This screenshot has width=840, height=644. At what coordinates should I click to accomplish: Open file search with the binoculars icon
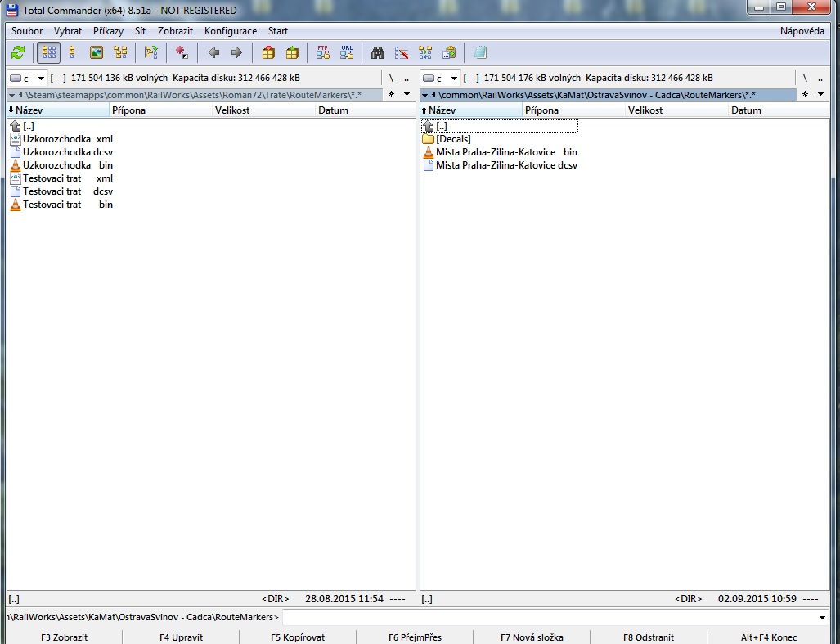click(378, 52)
